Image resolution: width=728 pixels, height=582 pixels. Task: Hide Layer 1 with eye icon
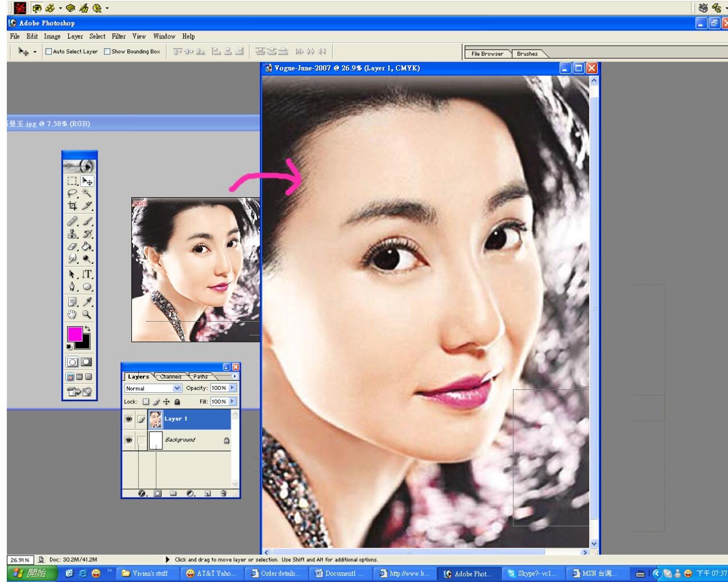point(129,419)
